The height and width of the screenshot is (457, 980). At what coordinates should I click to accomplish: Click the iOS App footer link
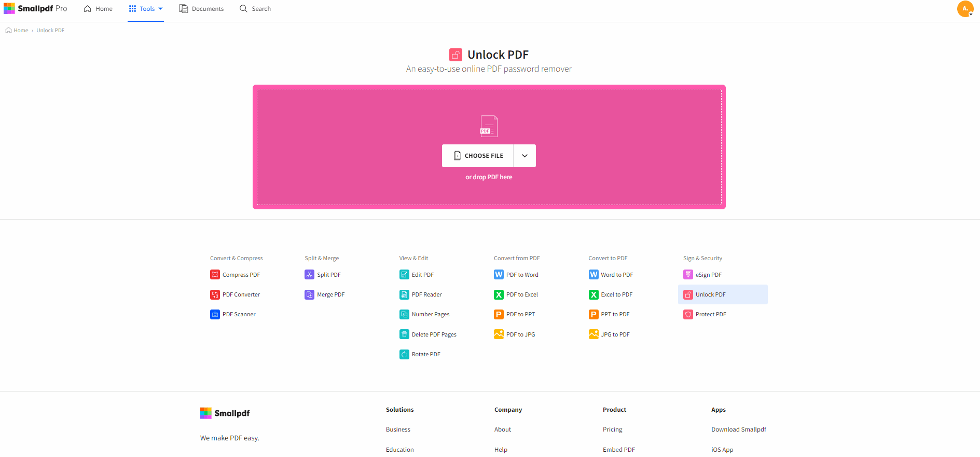722,450
